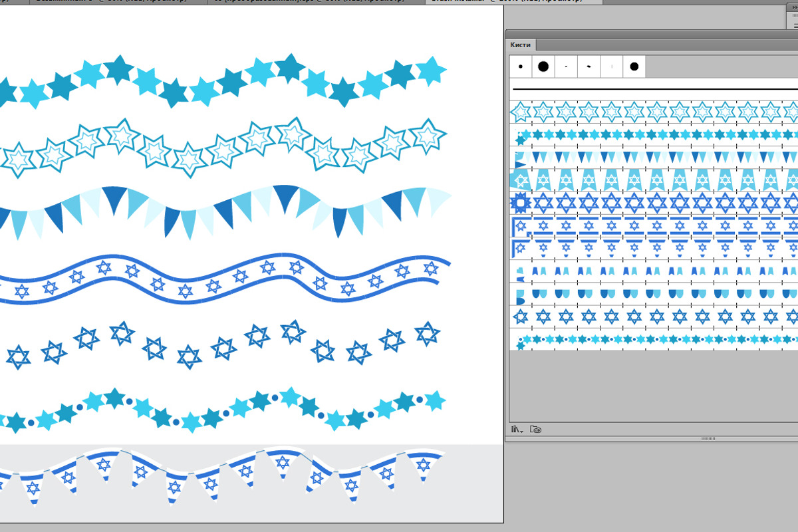Select the thin vertical line calligraphic brush

click(x=611, y=66)
